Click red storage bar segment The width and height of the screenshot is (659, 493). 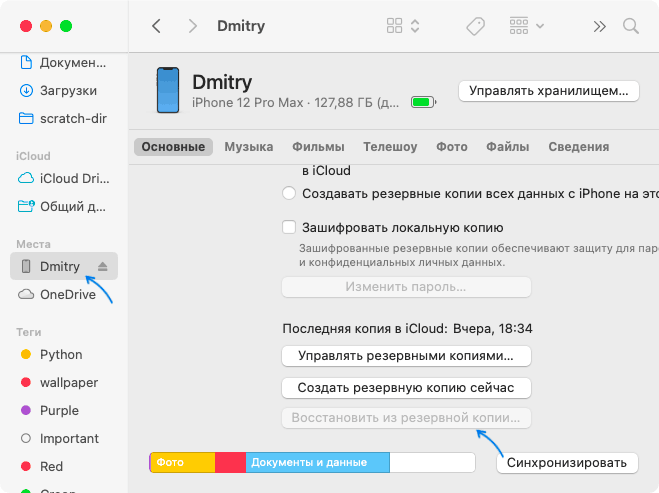tap(230, 462)
